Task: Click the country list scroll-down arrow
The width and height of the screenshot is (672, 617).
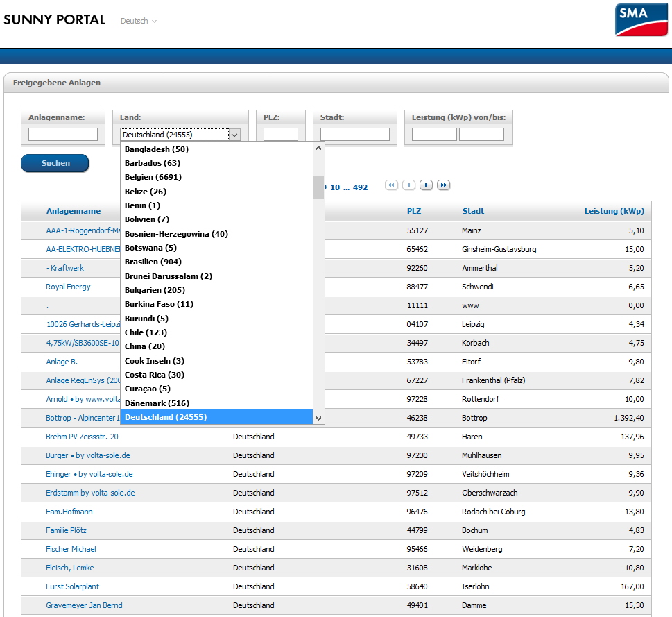Action: pos(319,418)
